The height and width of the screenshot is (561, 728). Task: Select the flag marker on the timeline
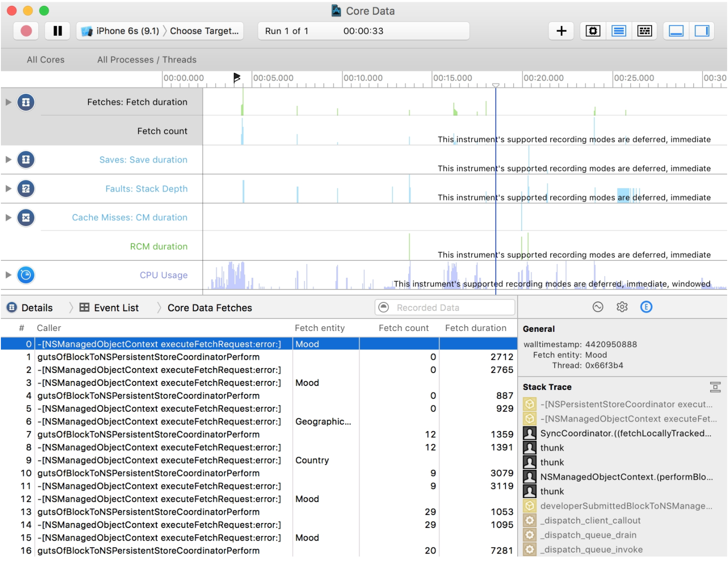237,78
